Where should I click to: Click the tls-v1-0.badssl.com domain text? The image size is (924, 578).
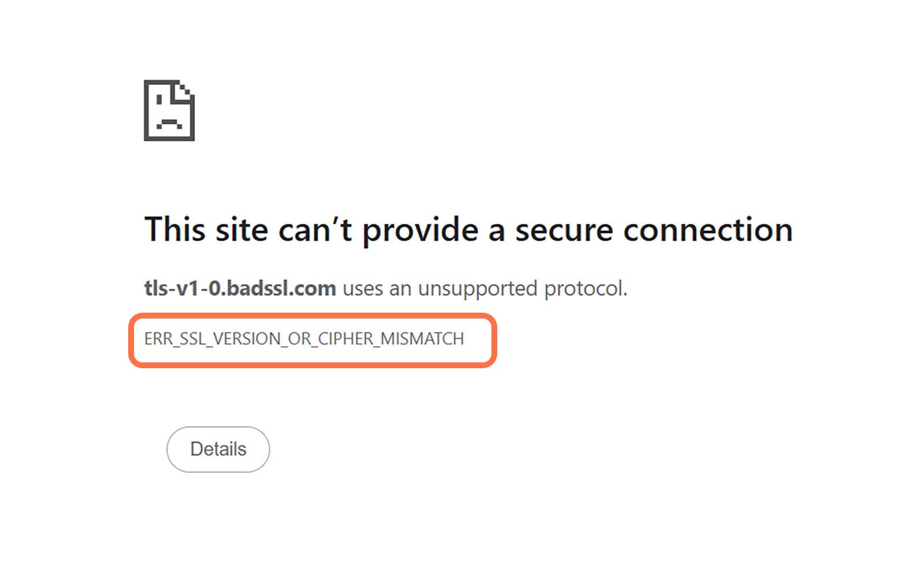pyautogui.click(x=240, y=288)
